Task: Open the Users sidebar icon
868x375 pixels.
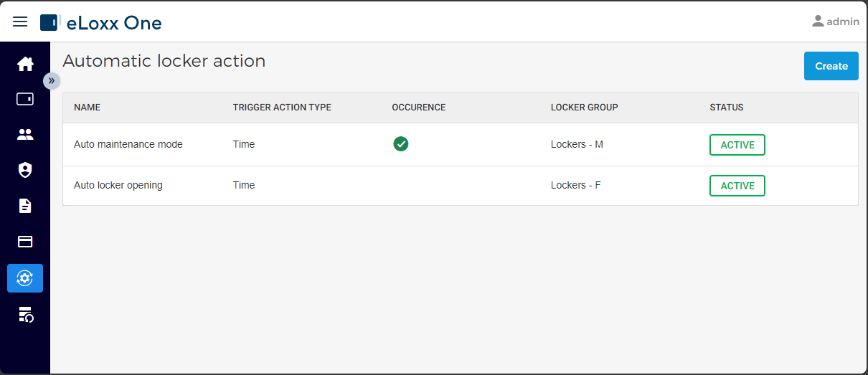Action: coord(25,134)
